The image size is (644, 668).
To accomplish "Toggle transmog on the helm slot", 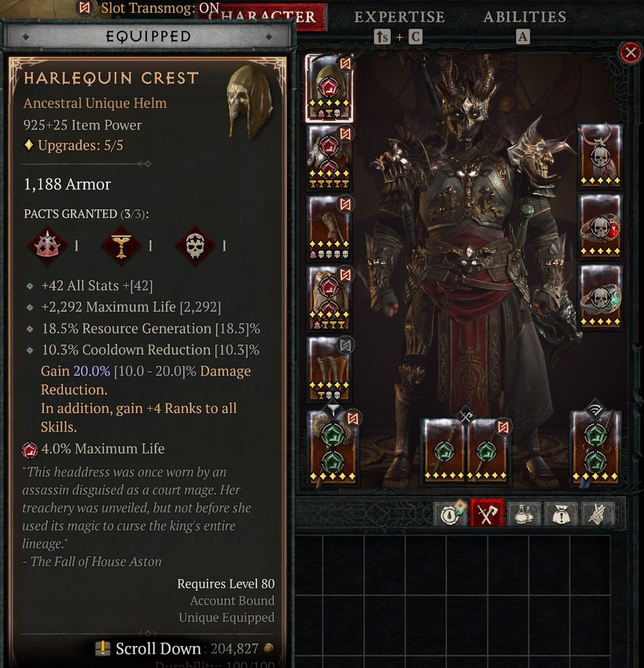I will 345,63.
